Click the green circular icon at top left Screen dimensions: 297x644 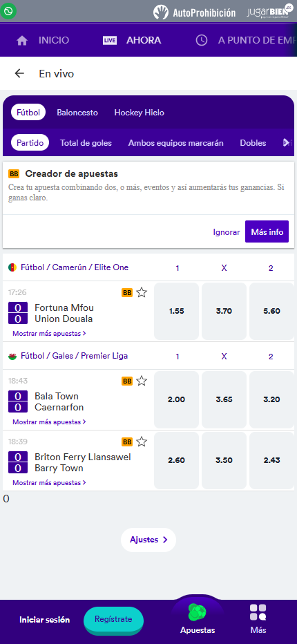tap(8, 10)
